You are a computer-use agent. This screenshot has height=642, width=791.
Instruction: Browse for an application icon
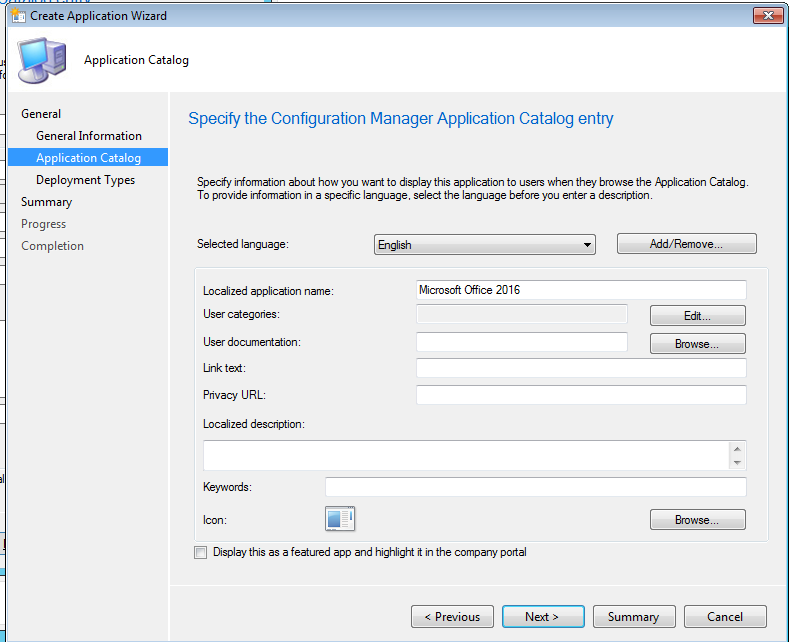click(x=697, y=519)
